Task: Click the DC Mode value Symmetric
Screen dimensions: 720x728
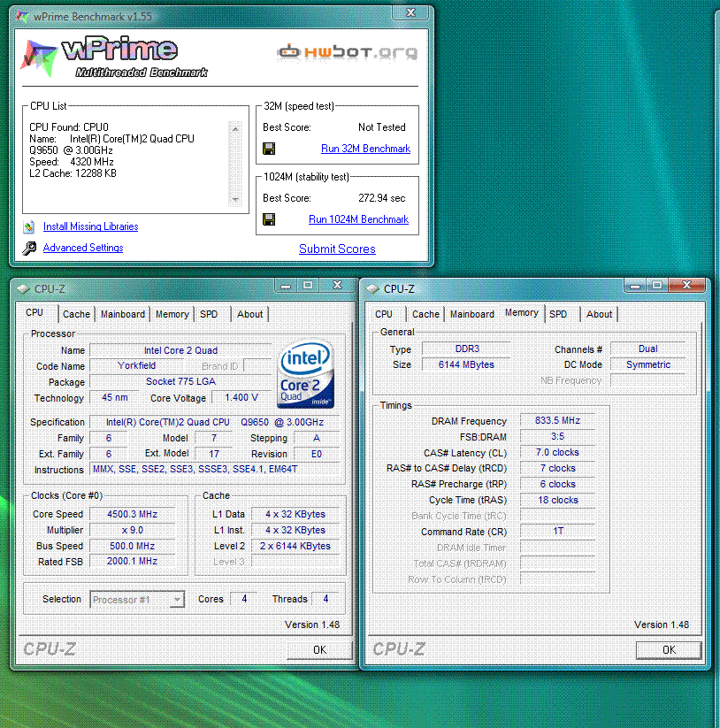Action: click(x=648, y=365)
